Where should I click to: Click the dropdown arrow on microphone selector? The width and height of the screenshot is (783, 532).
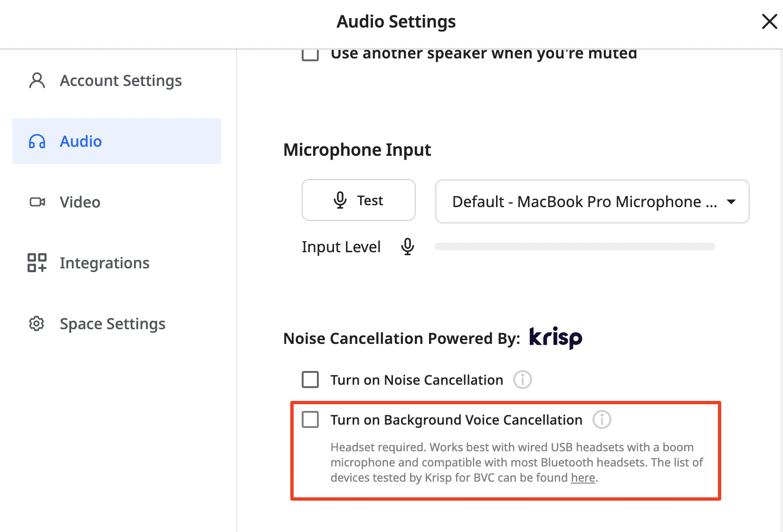731,202
